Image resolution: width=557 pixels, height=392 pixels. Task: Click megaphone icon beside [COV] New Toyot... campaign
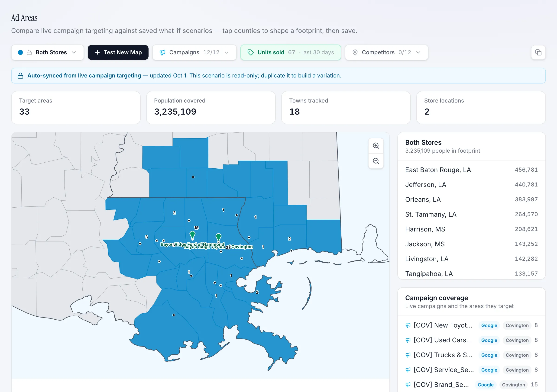coord(408,325)
